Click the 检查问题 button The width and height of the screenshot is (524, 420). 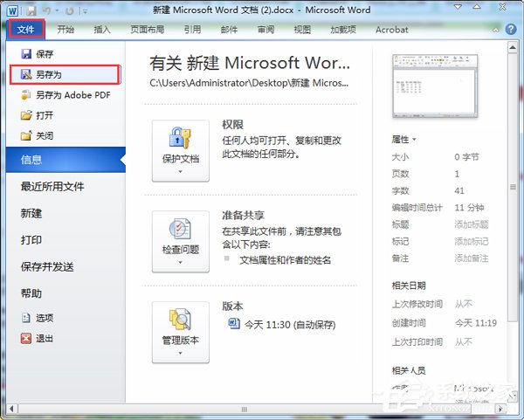[181, 241]
